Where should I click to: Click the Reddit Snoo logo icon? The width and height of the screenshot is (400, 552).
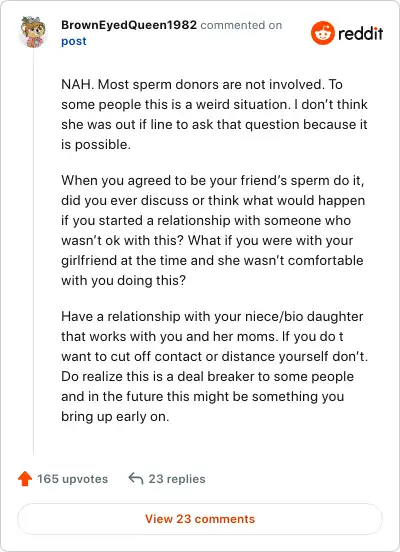pos(323,33)
